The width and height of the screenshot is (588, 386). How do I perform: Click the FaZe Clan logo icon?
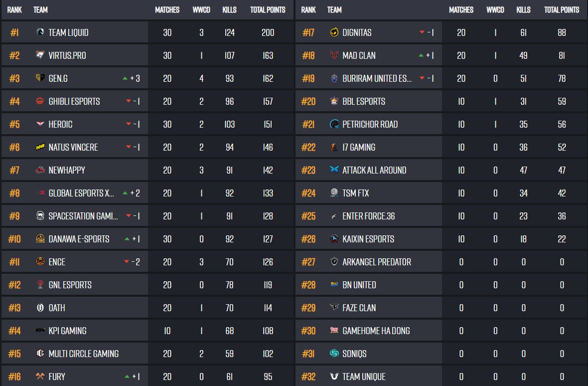pos(334,307)
